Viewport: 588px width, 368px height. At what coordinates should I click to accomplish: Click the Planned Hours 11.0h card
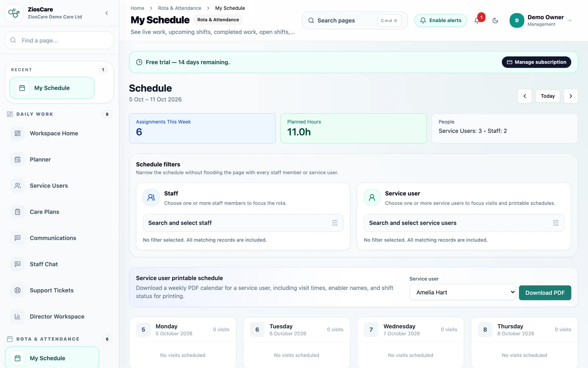point(354,128)
